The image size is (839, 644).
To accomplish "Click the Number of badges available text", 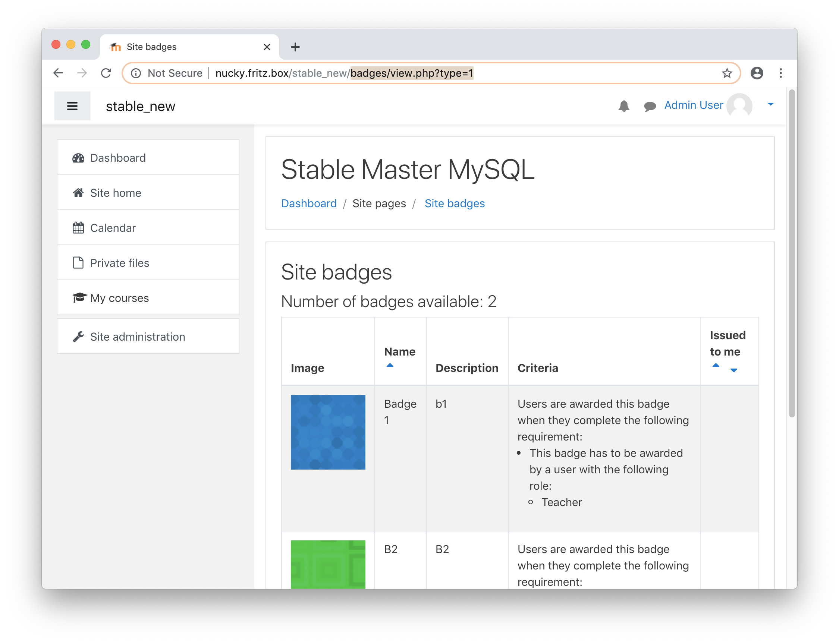I will click(x=389, y=302).
